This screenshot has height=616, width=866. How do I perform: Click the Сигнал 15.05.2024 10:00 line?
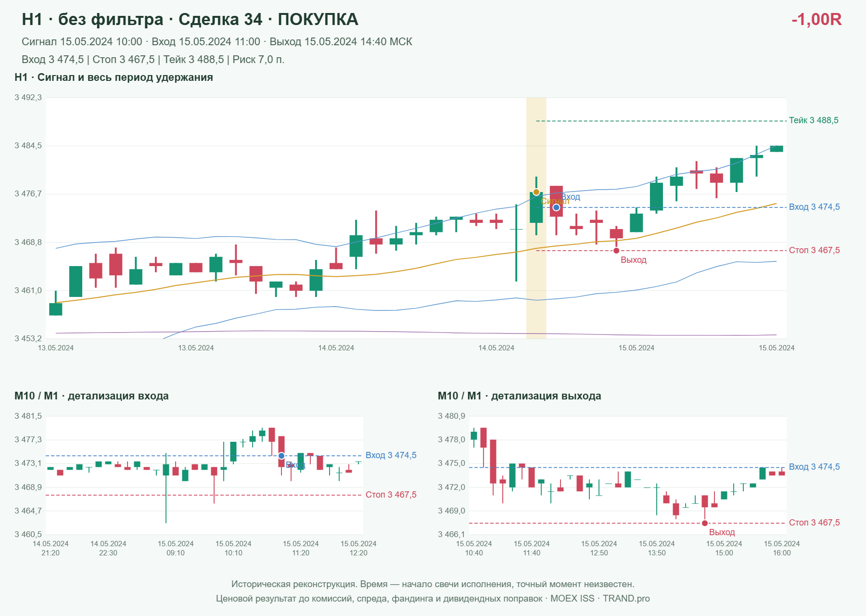(217, 42)
